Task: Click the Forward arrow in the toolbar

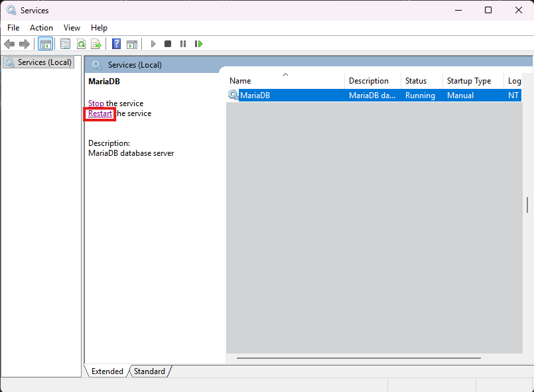Action: 25,44
